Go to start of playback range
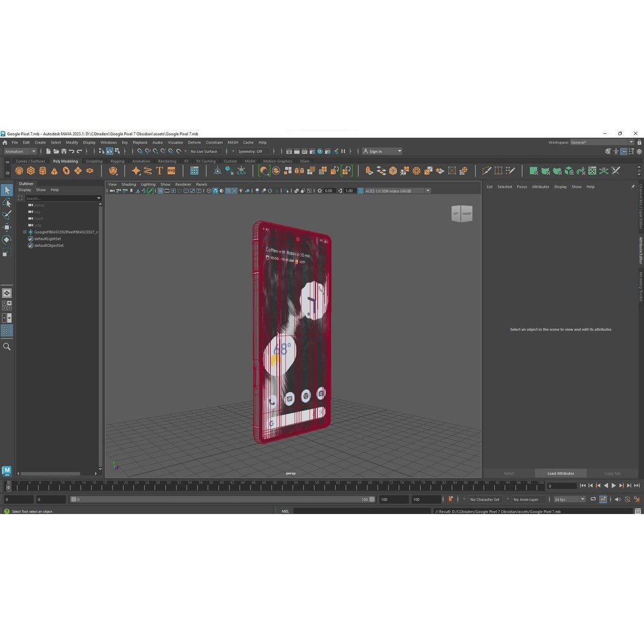Viewport: 644px width, 644px height. [583, 485]
